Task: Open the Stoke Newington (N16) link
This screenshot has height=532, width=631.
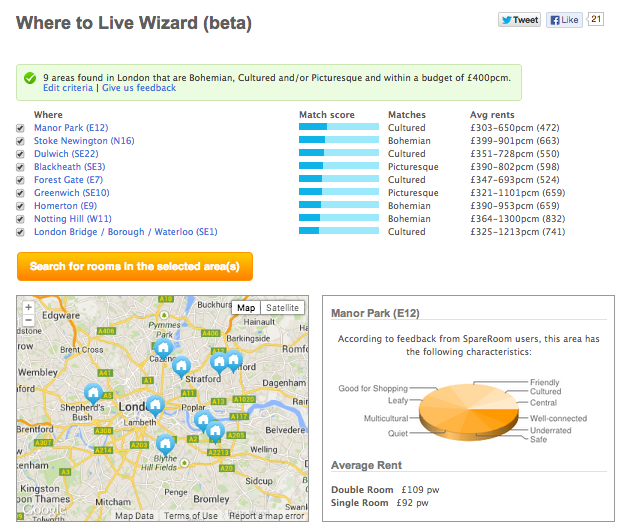Action: (x=84, y=141)
